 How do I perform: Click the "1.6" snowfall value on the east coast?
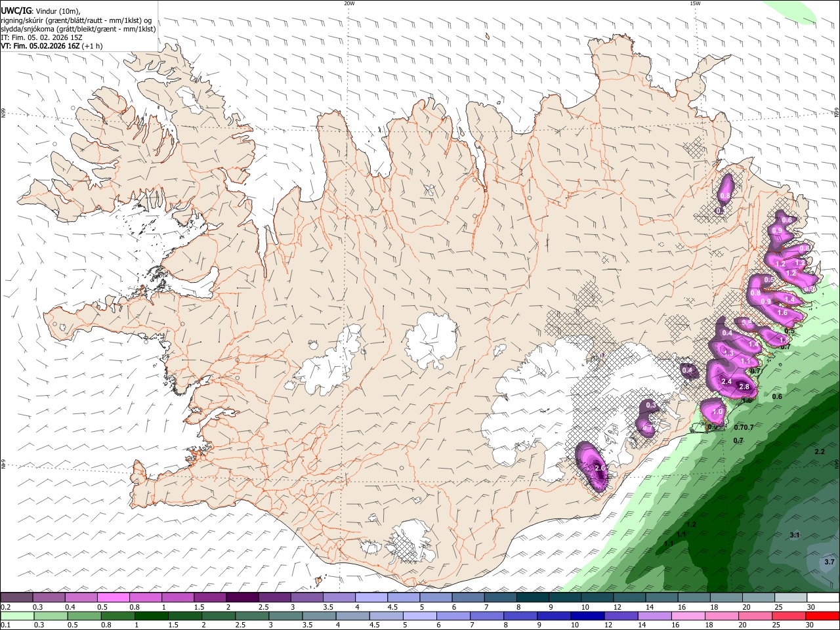click(782, 312)
